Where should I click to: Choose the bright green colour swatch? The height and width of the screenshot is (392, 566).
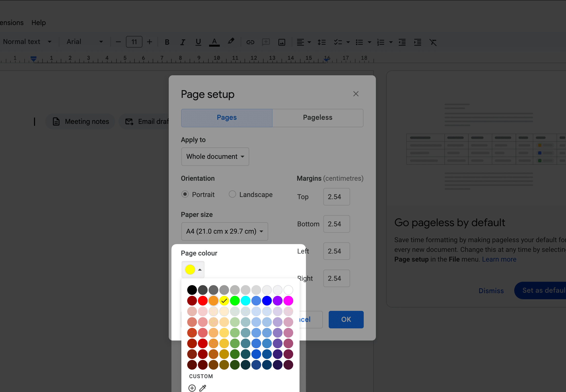pyautogui.click(x=235, y=301)
